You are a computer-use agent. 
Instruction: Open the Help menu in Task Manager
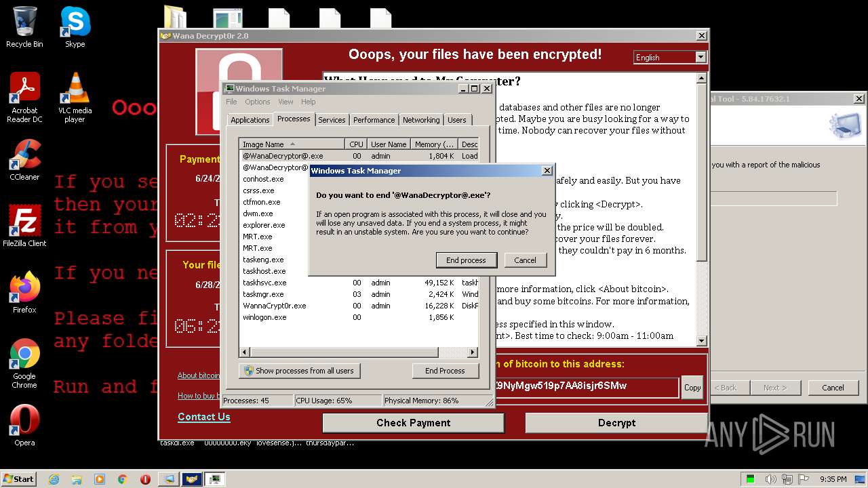pos(309,102)
